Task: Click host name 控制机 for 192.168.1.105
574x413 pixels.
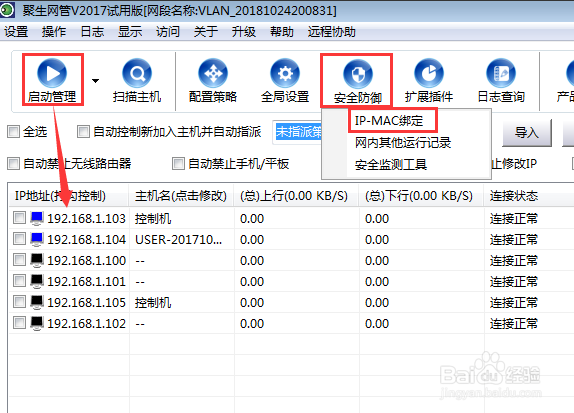Action: (x=153, y=302)
